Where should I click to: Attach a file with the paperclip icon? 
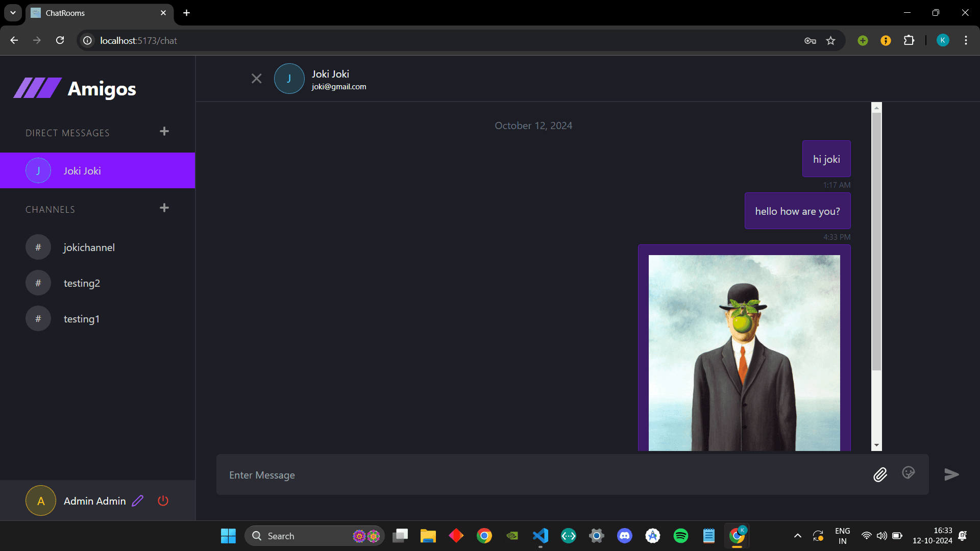(x=880, y=475)
